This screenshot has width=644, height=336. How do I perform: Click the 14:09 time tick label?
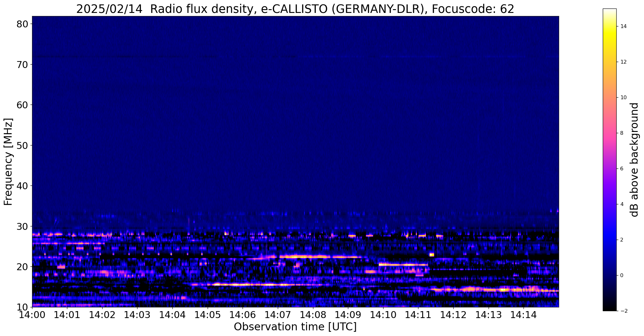click(x=348, y=315)
